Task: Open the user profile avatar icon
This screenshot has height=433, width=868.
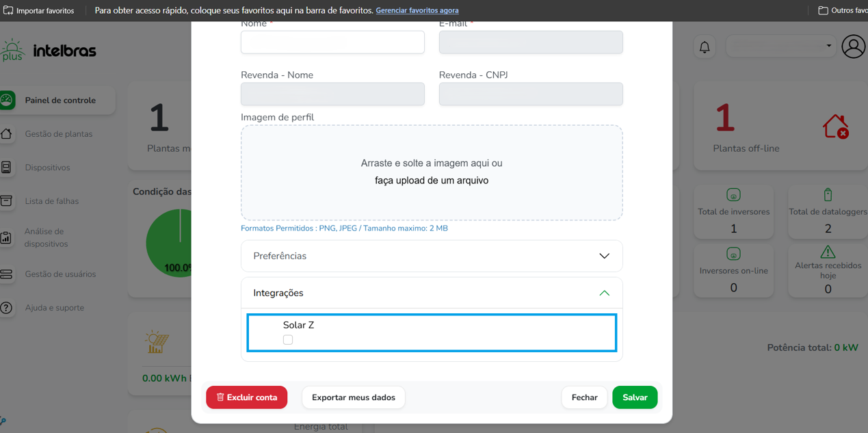Action: (853, 47)
